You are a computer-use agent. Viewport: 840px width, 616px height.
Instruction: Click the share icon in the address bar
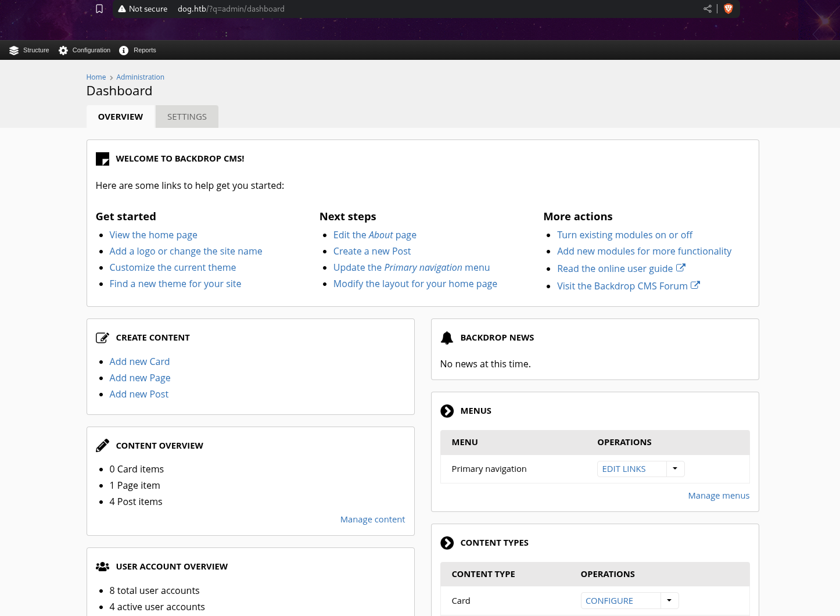[707, 9]
